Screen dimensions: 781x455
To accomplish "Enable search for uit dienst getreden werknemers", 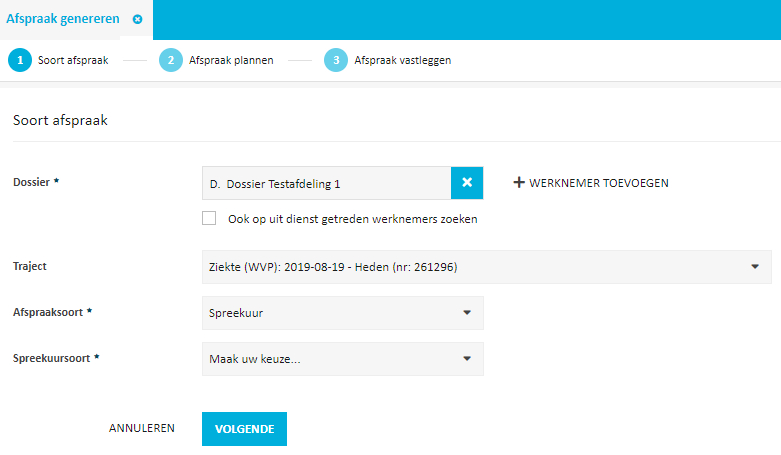I will pyautogui.click(x=209, y=219).
